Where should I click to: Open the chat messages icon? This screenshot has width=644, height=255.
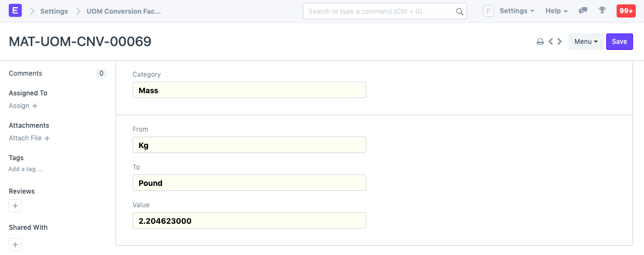coord(583,11)
